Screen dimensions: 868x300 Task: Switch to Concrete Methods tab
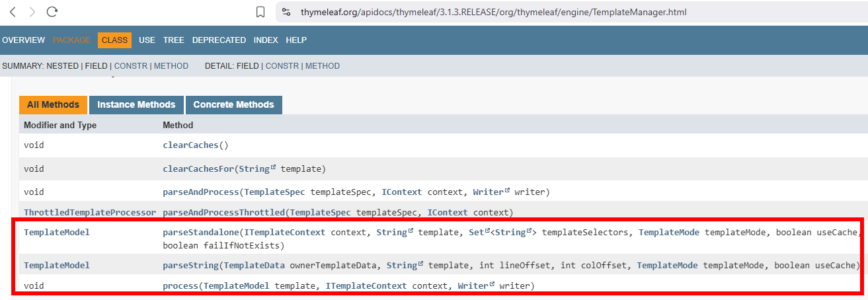[x=233, y=104]
